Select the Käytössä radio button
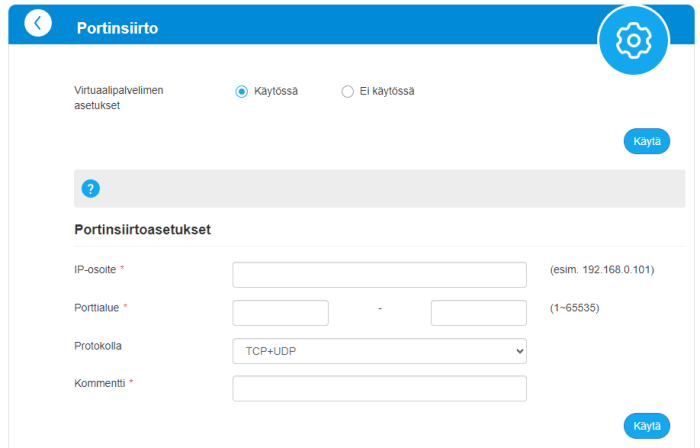The image size is (700, 448). [x=242, y=91]
